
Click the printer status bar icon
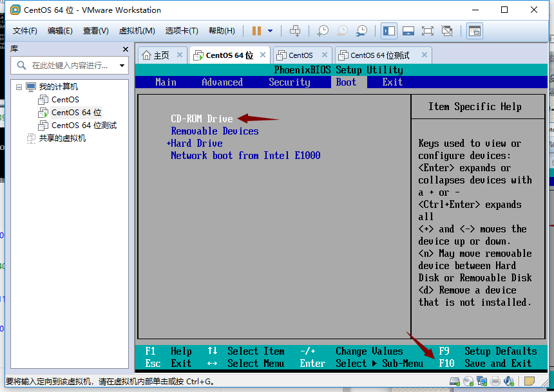tap(495, 381)
